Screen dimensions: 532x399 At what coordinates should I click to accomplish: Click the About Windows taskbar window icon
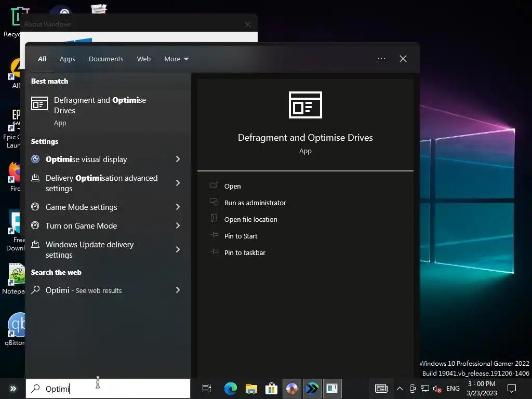click(x=332, y=389)
